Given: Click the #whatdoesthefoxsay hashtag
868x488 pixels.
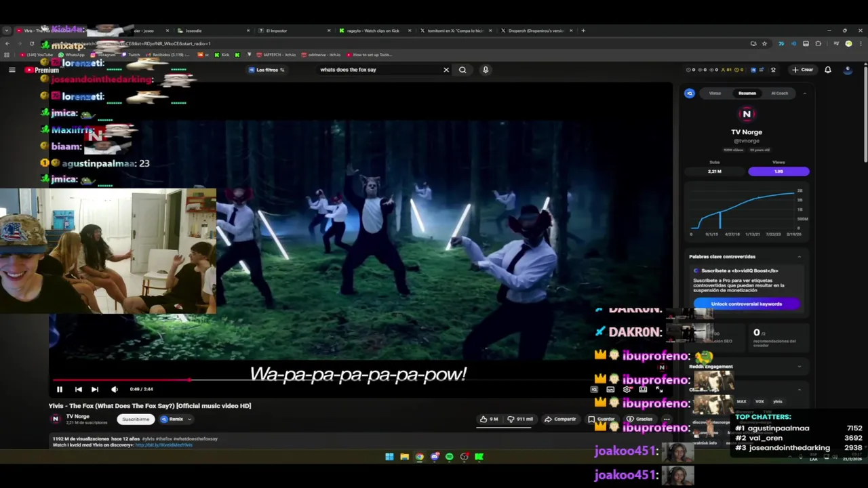Looking at the screenshot, I should 196,439.
